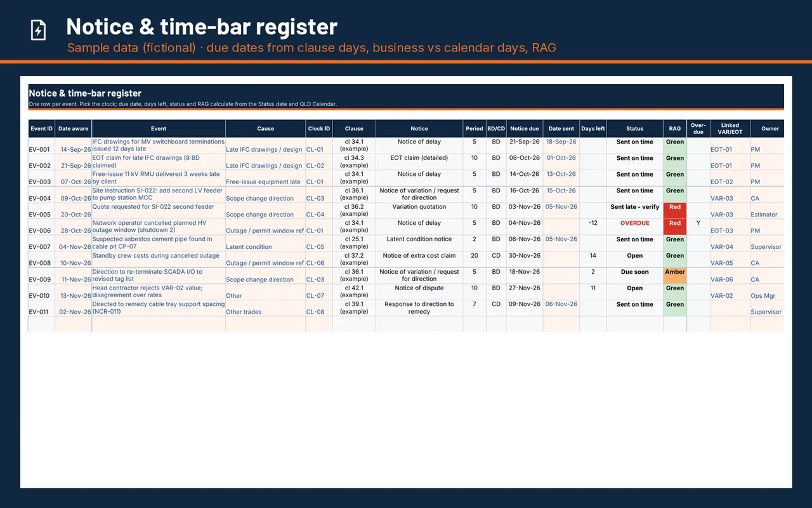Click the 'Standby crew costs during cancelled outage' cell
This screenshot has height=508, width=812.
point(159,259)
